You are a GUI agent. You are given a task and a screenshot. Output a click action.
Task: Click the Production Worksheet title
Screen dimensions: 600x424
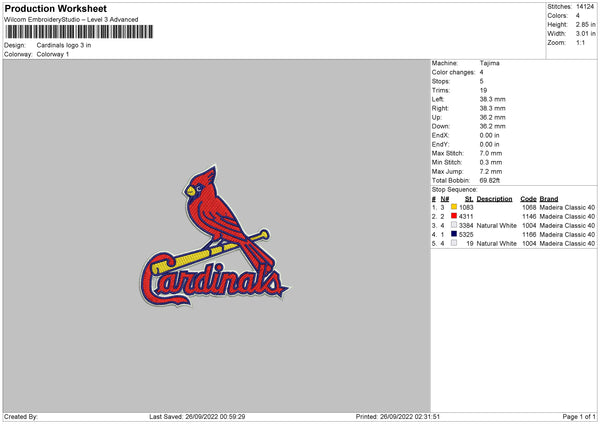tap(55, 8)
